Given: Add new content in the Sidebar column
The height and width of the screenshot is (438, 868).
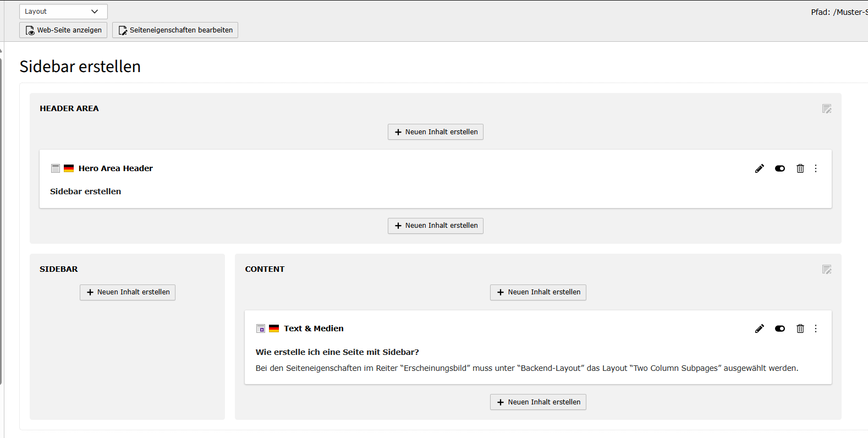Looking at the screenshot, I should coord(128,292).
